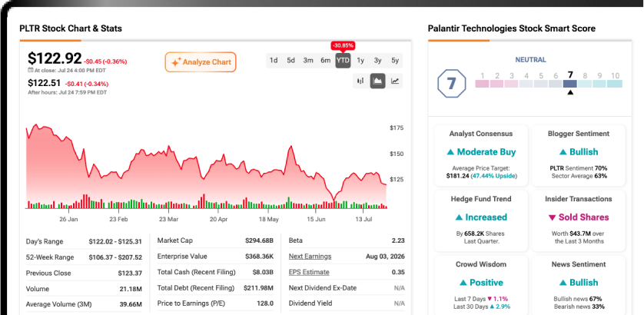Open the EPS Estimate link
Screen dimensions: 644x315
point(309,272)
